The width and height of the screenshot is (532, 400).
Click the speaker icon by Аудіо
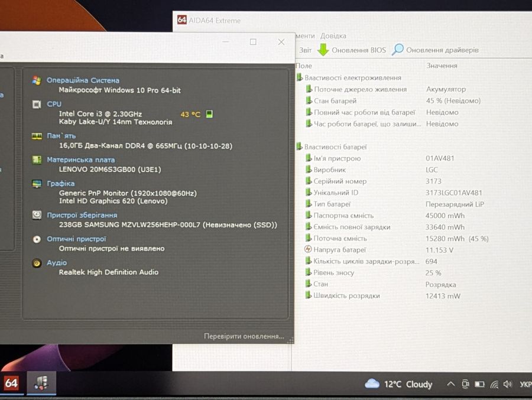click(37, 263)
